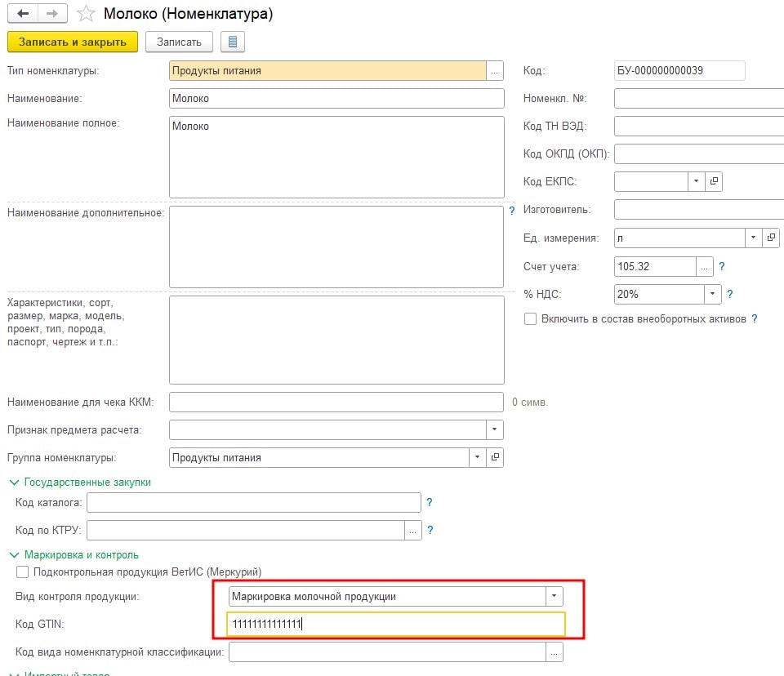Open the Вид контроля продукции dropdown

click(554, 596)
